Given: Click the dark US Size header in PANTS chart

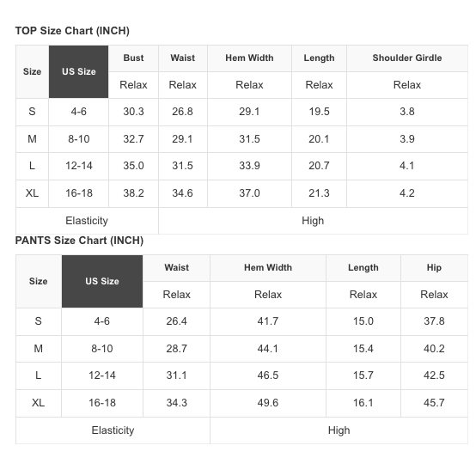Looking at the screenshot, I should [x=102, y=281].
